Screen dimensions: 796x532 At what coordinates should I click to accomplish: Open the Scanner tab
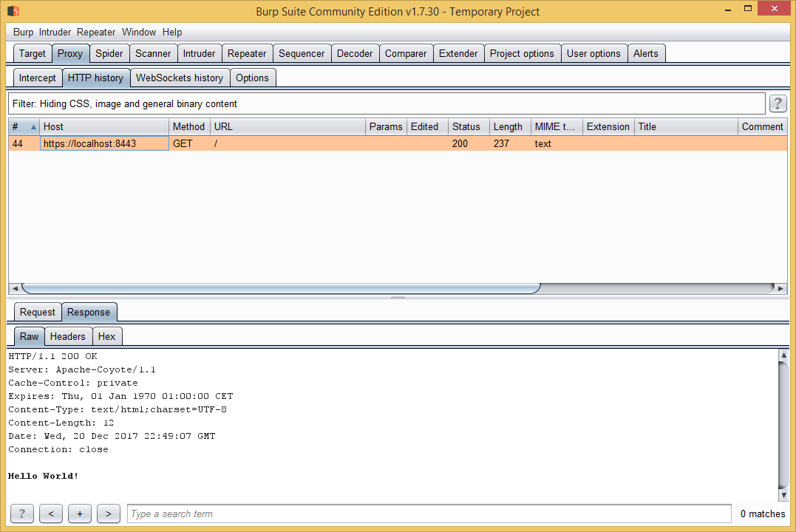coord(153,53)
